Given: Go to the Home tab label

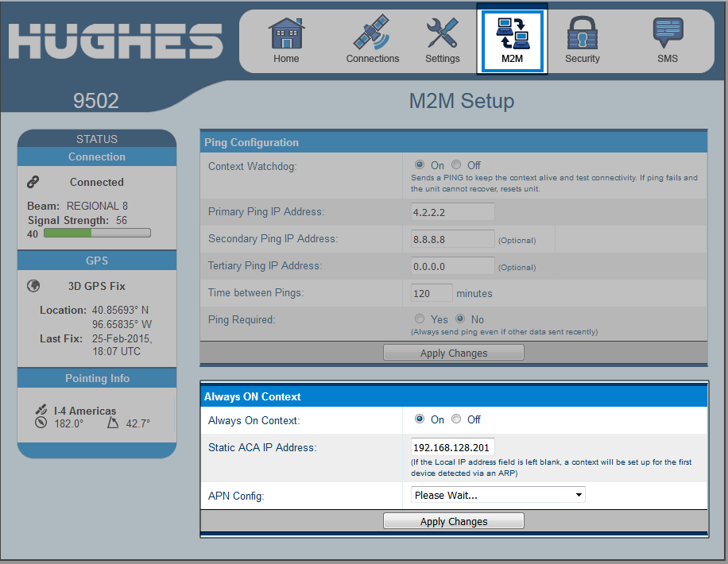Looking at the screenshot, I should click(x=286, y=59).
